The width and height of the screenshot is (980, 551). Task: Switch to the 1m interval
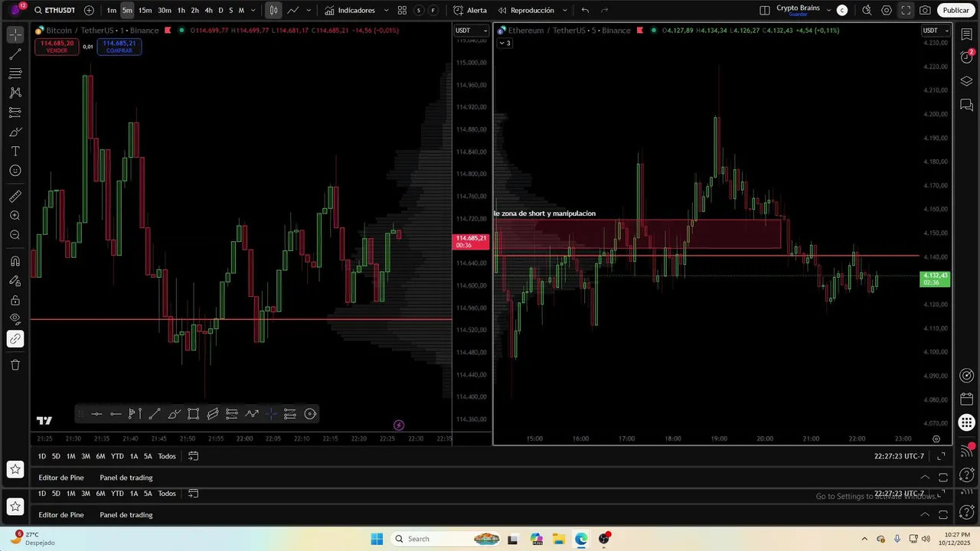[x=112, y=10]
